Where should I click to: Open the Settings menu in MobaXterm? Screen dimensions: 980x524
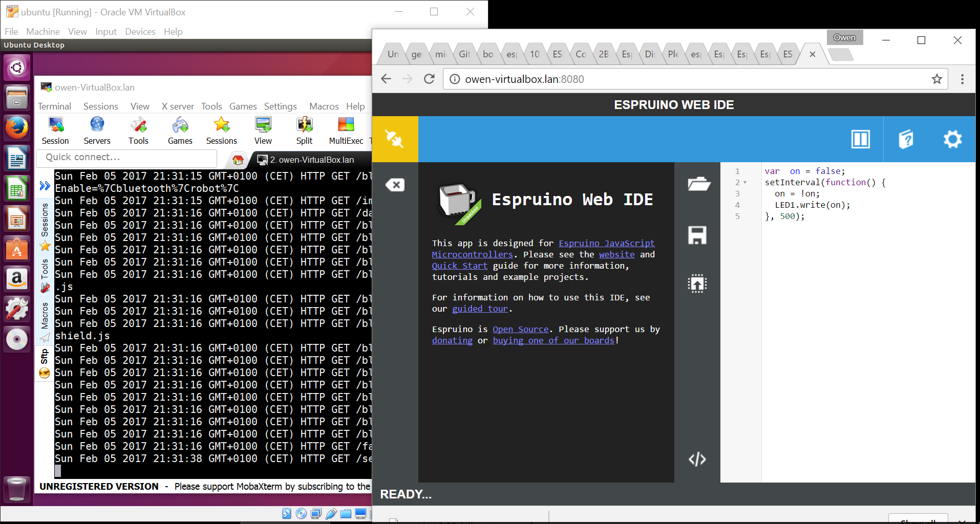(280, 106)
